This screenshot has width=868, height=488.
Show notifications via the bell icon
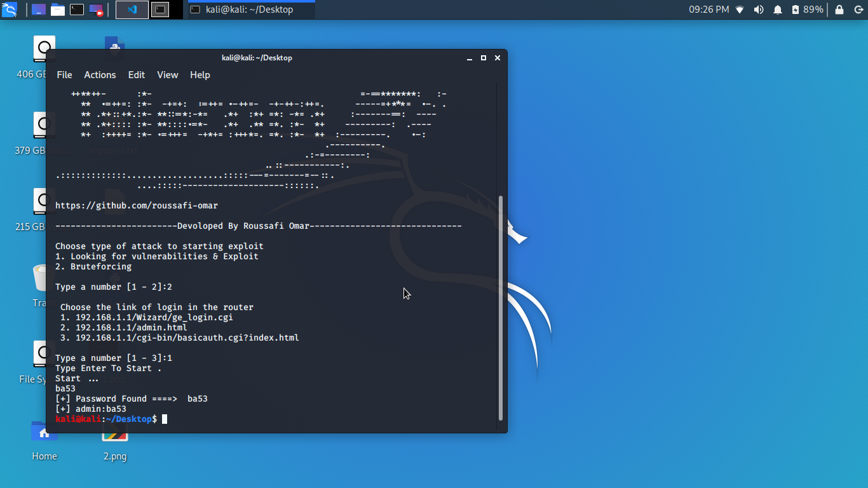click(x=778, y=10)
